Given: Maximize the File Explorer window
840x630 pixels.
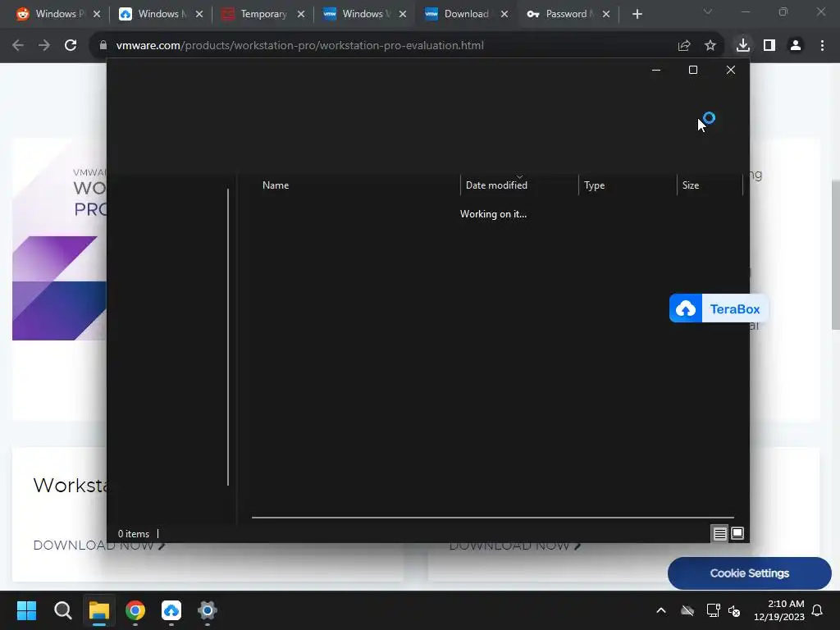Looking at the screenshot, I should pyautogui.click(x=692, y=71).
